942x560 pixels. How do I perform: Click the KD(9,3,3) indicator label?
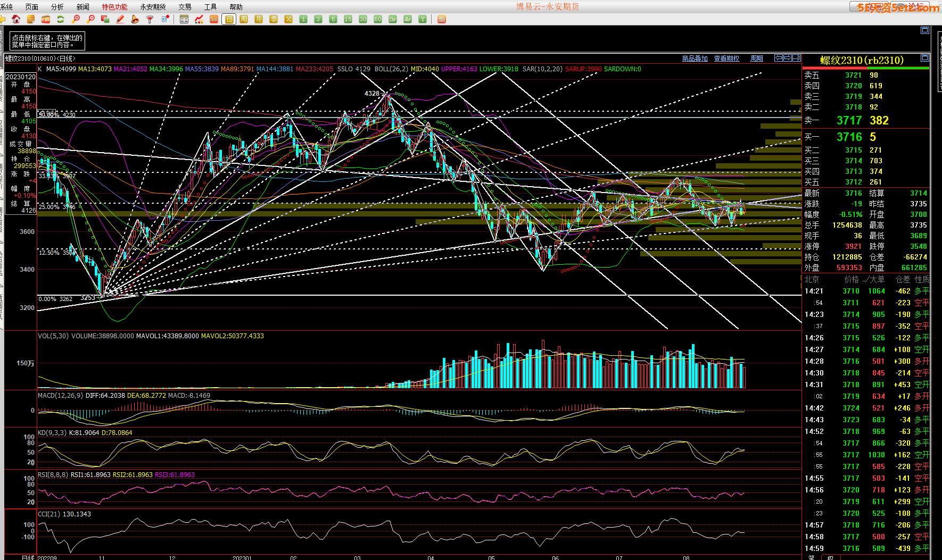pos(52,433)
